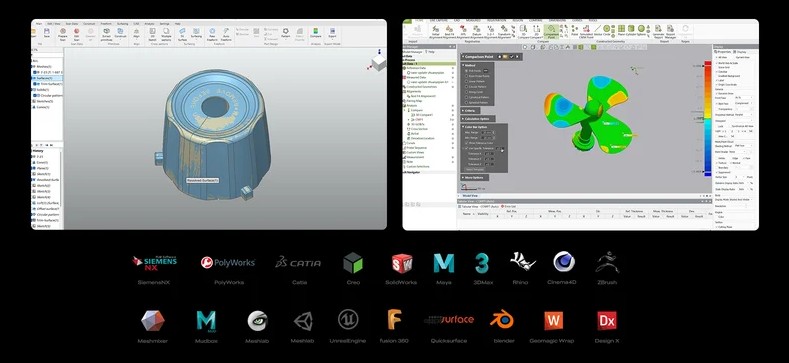Toggle Show Tolerance Color checkbox
This screenshot has height=363, width=789.
pos(467,143)
